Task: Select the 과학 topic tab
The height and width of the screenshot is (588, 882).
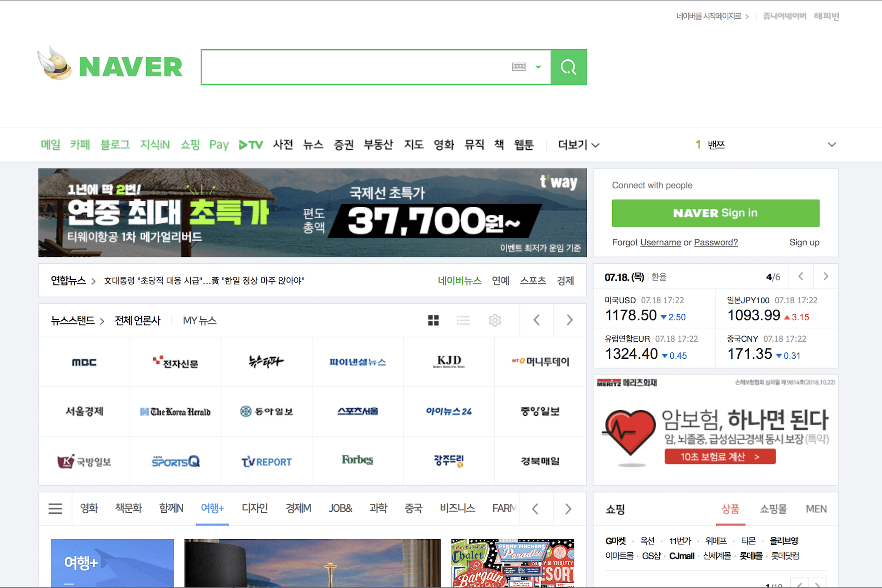Action: 378,509
